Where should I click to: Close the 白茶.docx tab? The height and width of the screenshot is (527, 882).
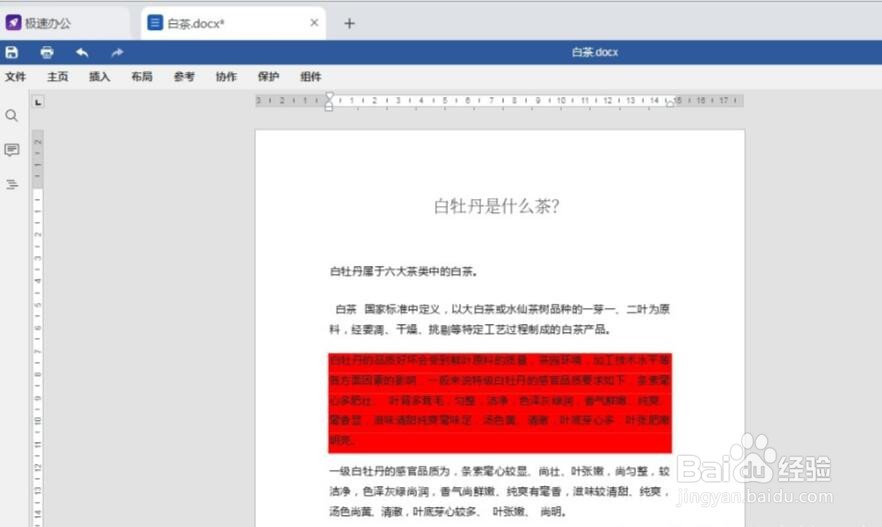314,22
